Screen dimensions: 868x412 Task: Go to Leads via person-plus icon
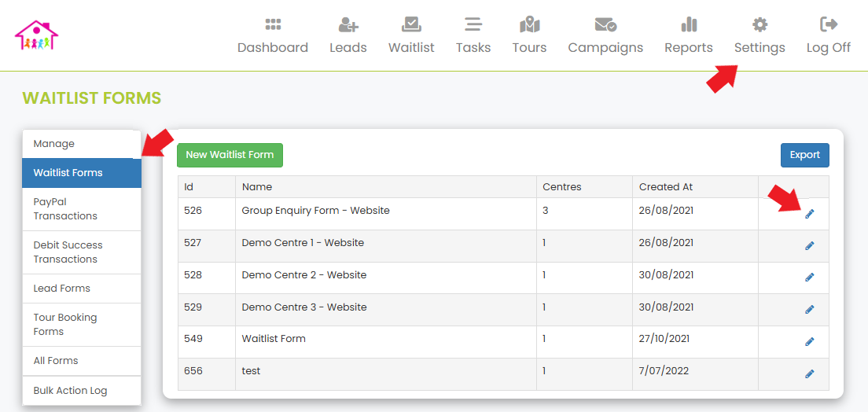348,24
